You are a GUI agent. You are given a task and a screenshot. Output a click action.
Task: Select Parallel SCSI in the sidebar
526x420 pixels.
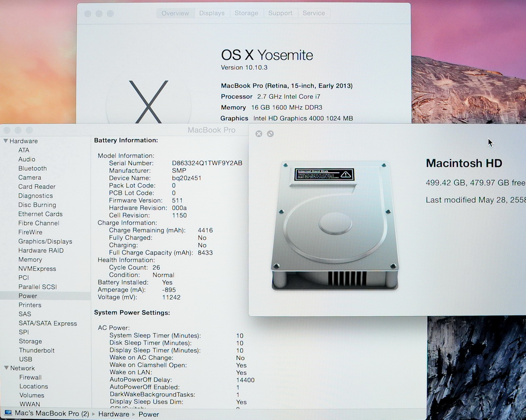click(38, 287)
